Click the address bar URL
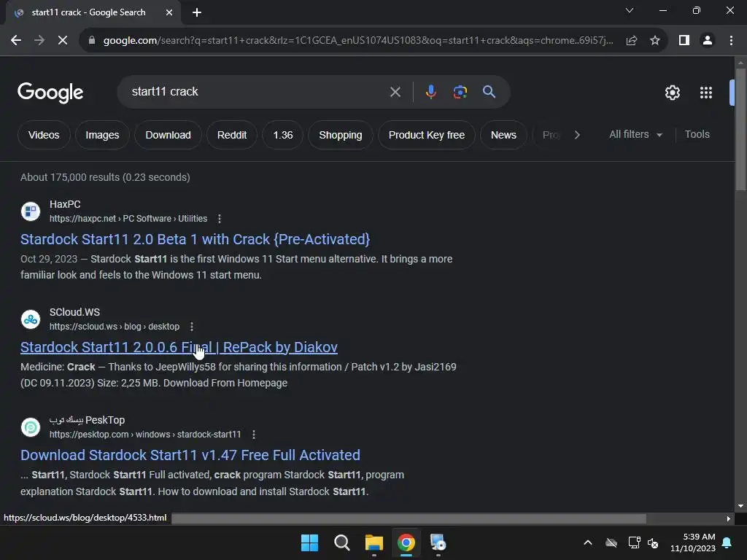 click(358, 41)
